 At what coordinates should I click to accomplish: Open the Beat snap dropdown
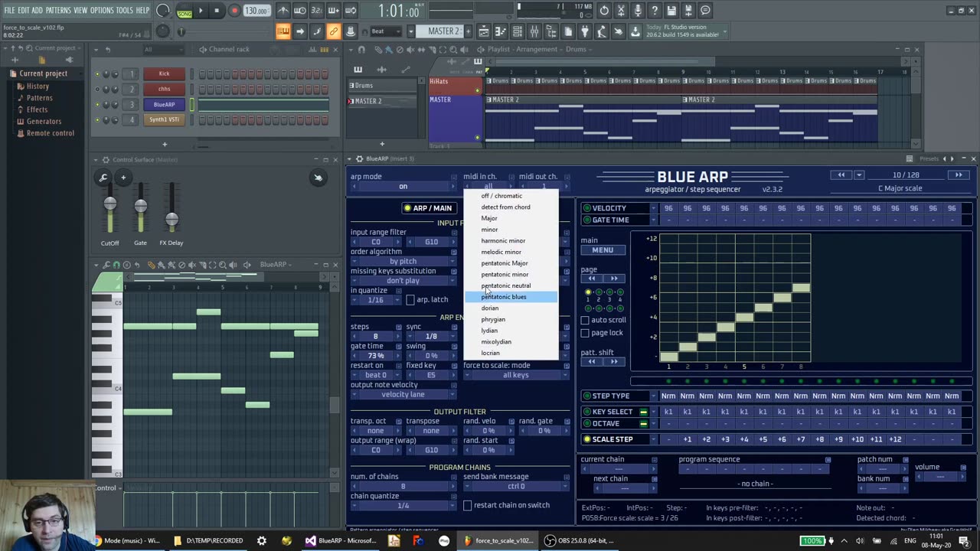tap(384, 31)
